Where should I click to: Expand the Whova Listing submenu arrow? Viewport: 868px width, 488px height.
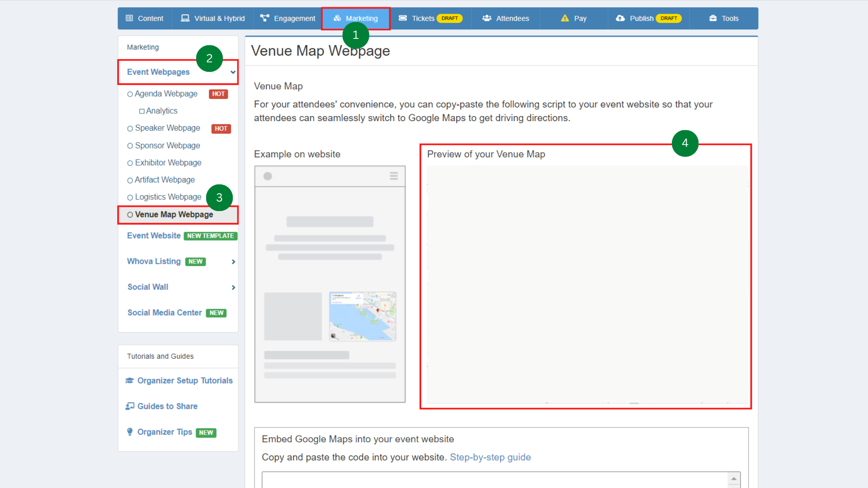pos(233,262)
